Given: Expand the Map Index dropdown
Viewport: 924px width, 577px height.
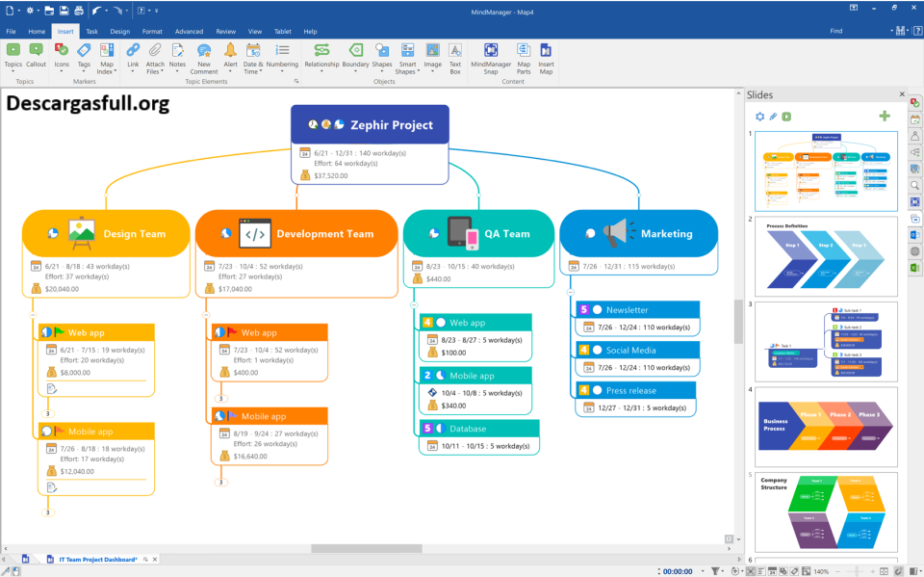Looking at the screenshot, I should [x=107, y=70].
